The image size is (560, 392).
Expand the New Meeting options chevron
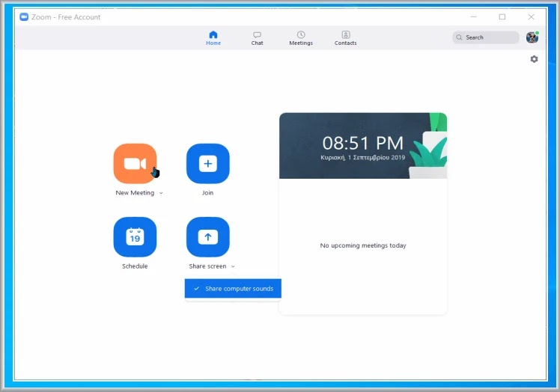pos(161,193)
